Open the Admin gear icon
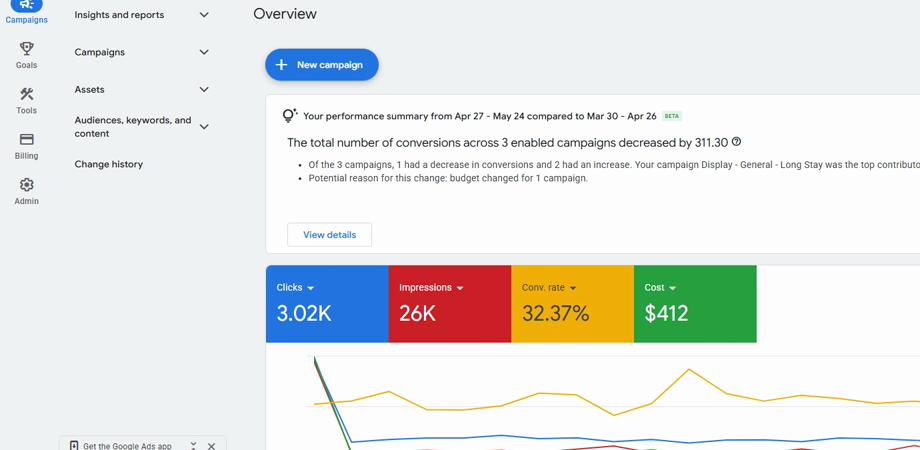 [x=26, y=185]
